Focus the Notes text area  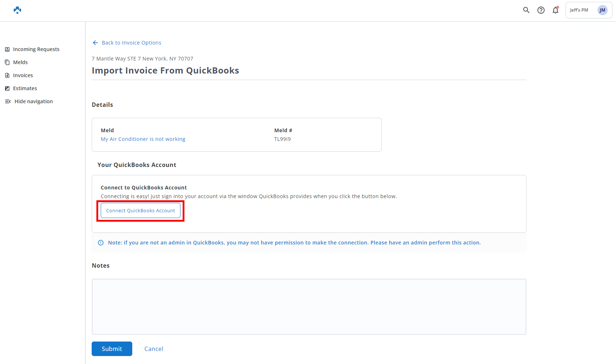[309, 307]
